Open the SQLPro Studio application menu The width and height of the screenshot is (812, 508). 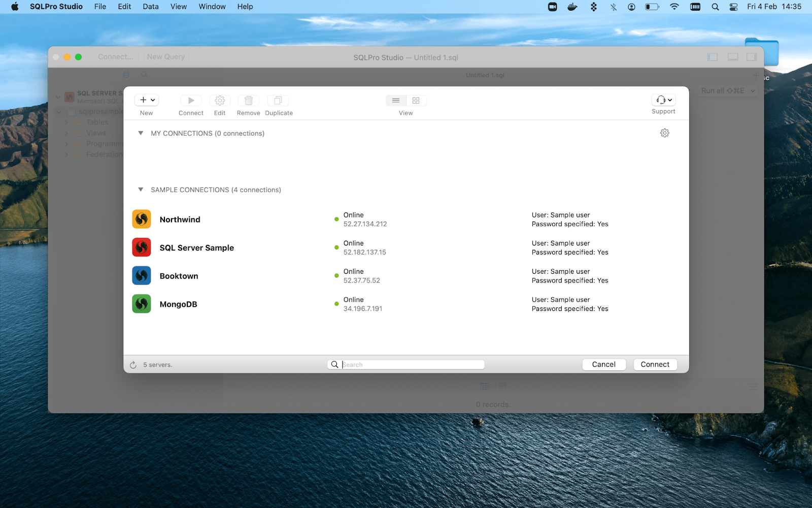click(x=56, y=7)
